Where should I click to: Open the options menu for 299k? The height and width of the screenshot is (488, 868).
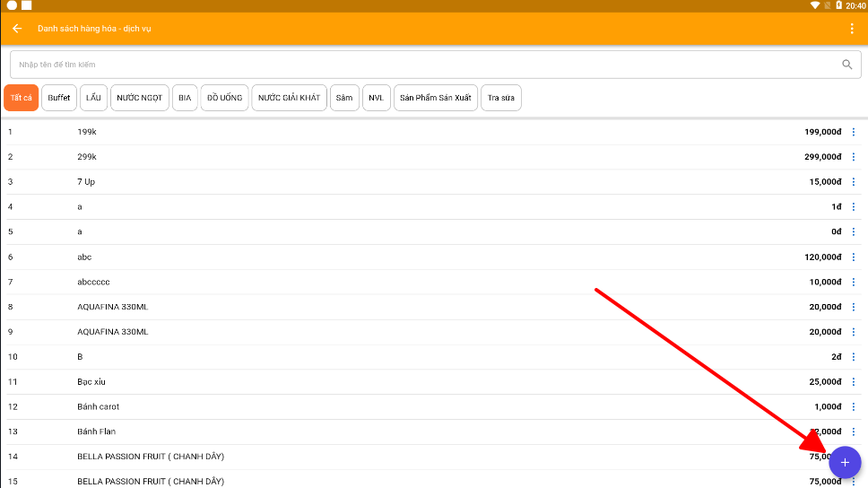(853, 157)
